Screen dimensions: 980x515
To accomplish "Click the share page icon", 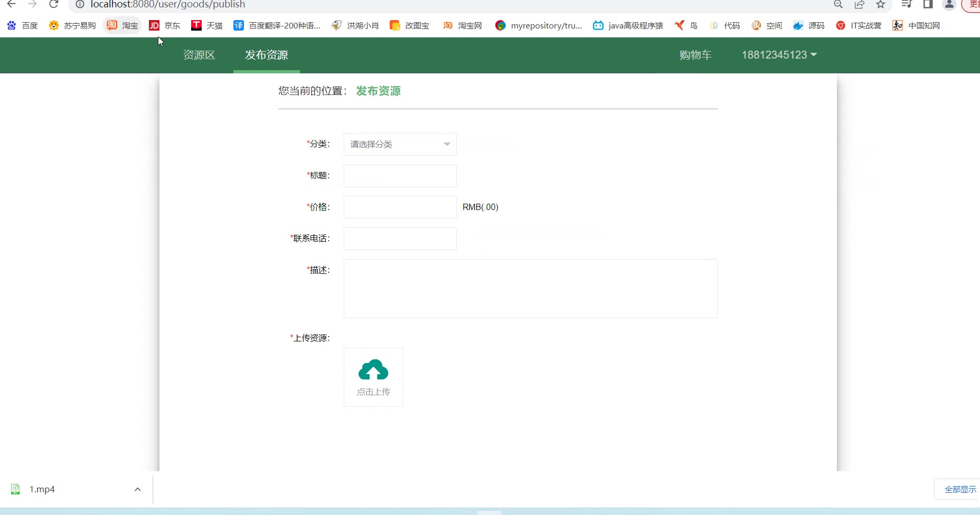I will point(860,4).
